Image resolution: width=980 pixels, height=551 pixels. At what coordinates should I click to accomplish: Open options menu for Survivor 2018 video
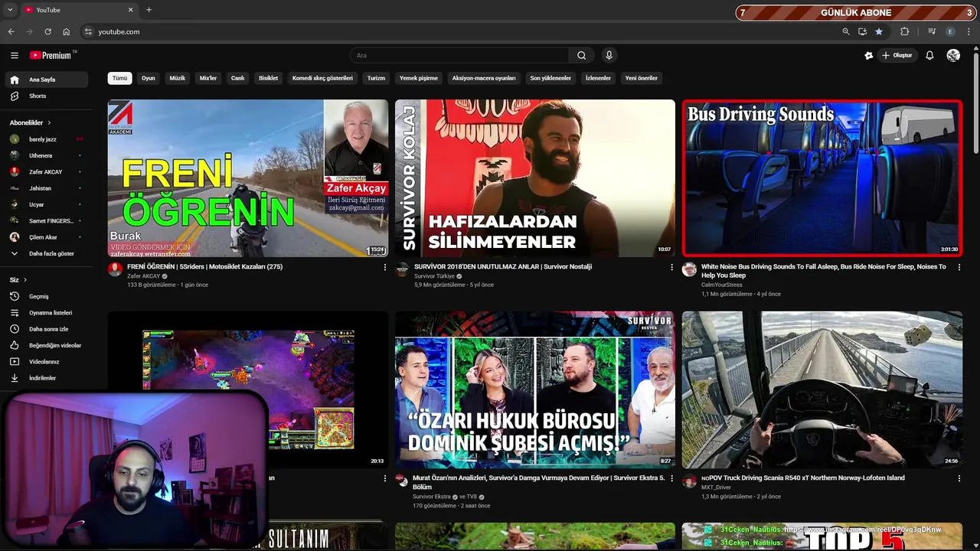[671, 267]
